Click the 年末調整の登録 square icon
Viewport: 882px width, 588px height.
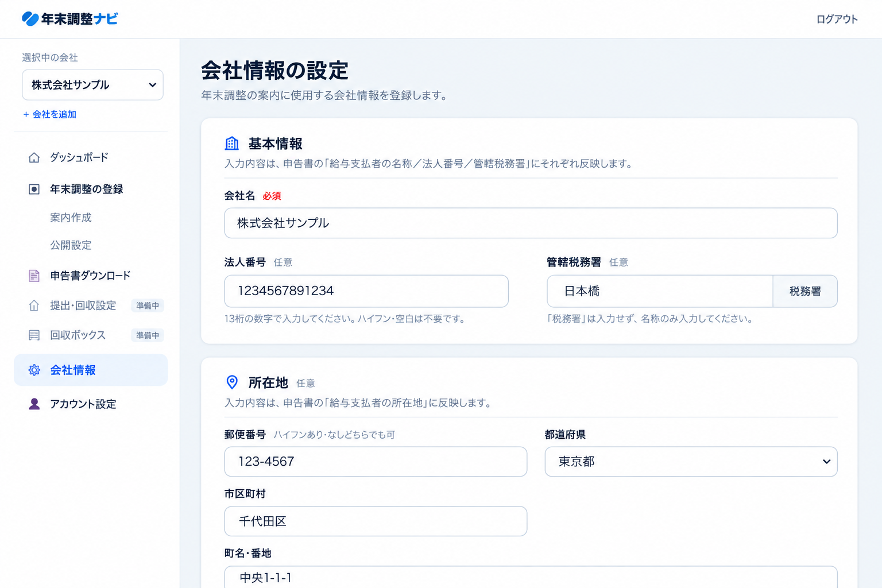coord(34,189)
